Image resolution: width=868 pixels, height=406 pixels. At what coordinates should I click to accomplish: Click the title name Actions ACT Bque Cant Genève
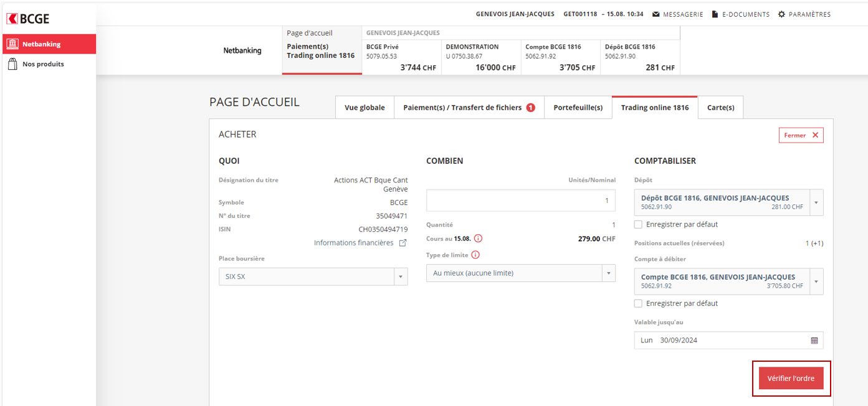point(371,184)
